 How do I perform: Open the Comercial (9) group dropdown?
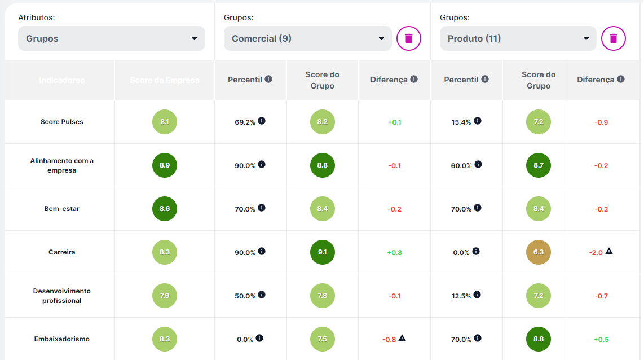[309, 38]
